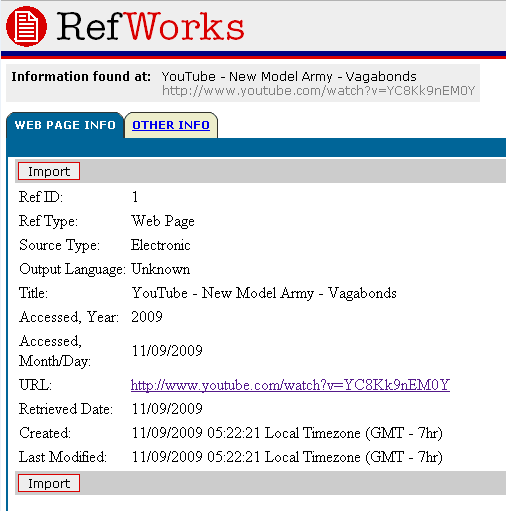Open the purple YouTube URL link
This screenshot has width=506, height=511.
tap(290, 385)
